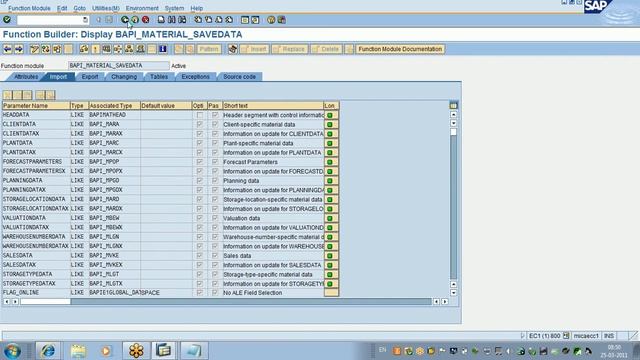Click the green Back icon in standard toolbar
The image size is (640, 360).
pyautogui.click(x=125, y=20)
